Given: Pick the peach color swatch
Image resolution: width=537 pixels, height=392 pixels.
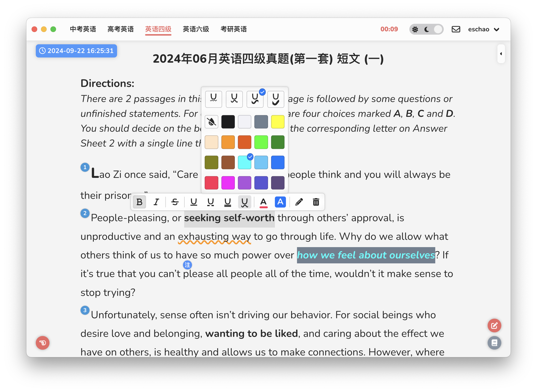Looking at the screenshot, I should click(211, 142).
